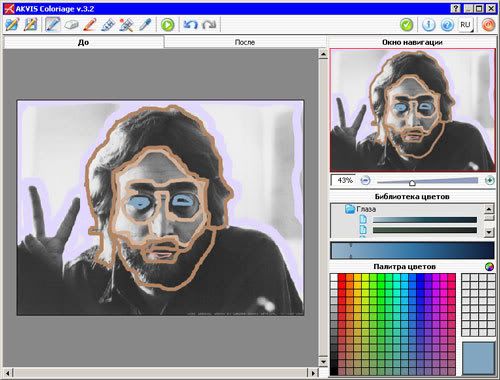This screenshot has height=380, width=500.
Task: Click the green Run button
Action: (167, 25)
